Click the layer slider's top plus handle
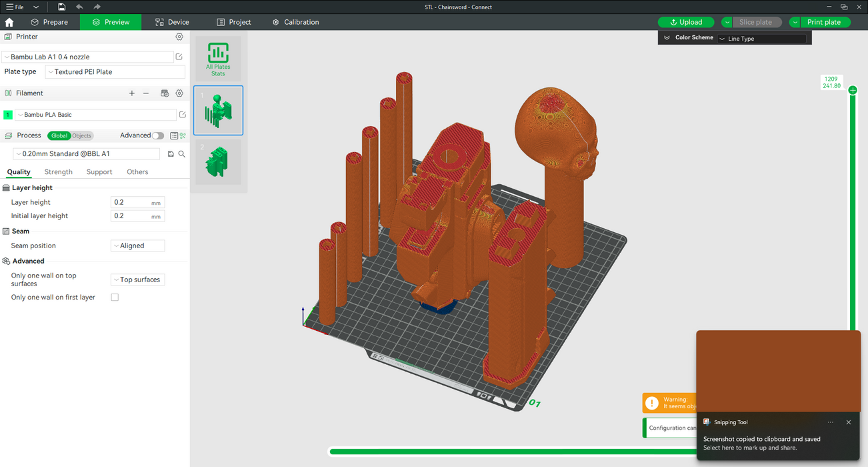 tap(853, 90)
